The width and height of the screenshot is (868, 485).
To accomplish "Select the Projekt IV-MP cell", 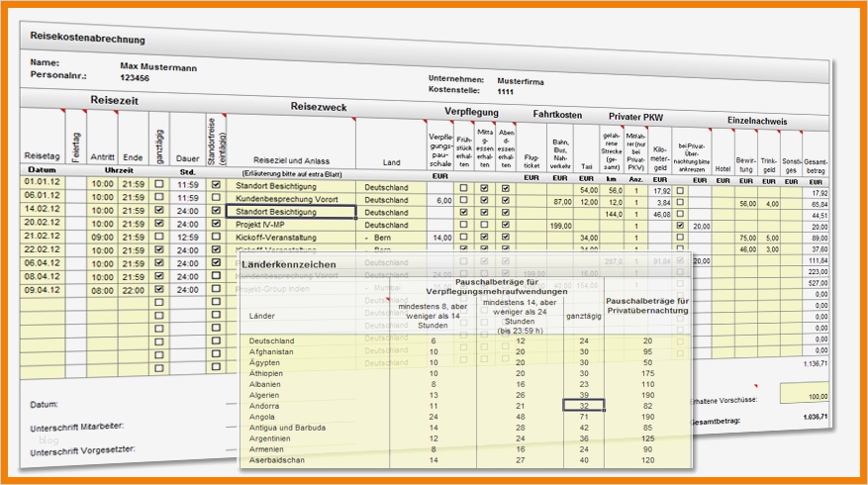I will point(291,225).
